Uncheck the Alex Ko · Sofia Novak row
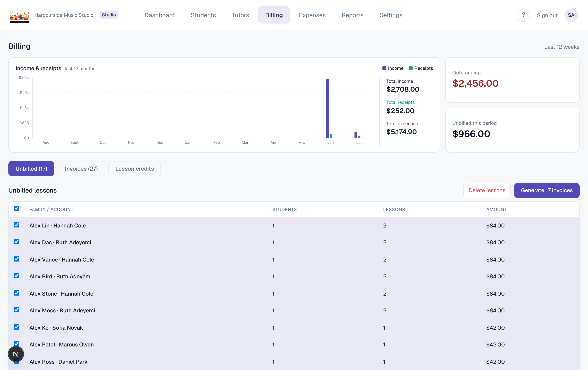 coord(17,327)
